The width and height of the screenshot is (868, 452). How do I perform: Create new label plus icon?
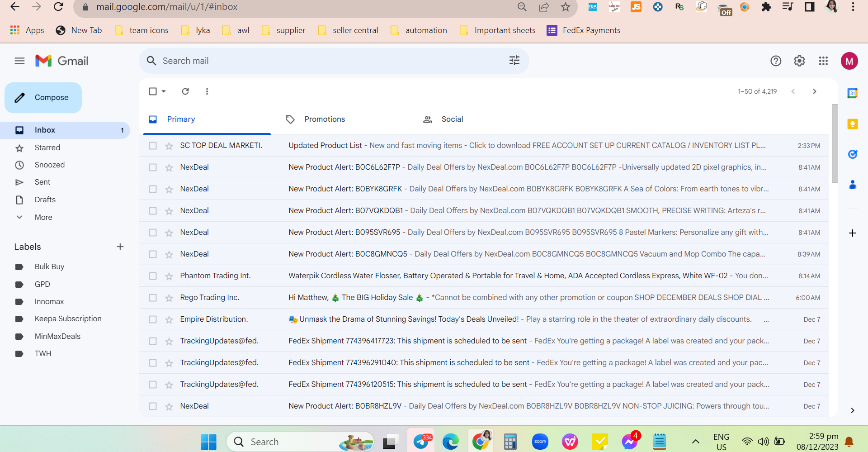(x=120, y=247)
